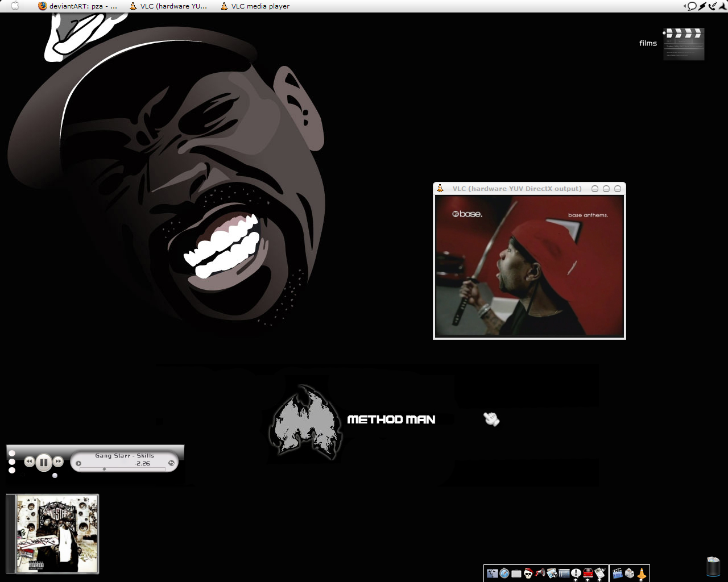728x582 pixels.
Task: Click the speech bubble tray icon
Action: pos(692,6)
